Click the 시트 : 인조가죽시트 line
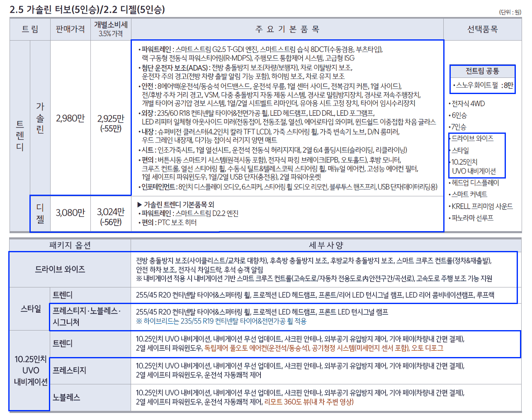This screenshot has height=420, width=532. [x=273, y=150]
